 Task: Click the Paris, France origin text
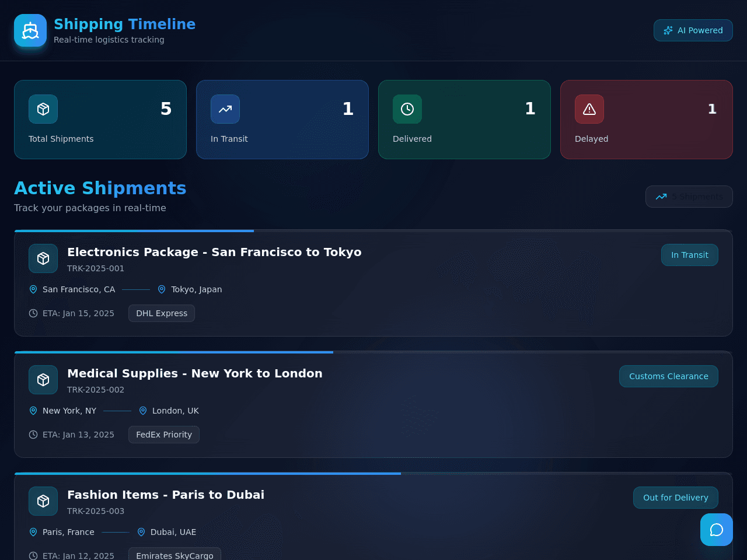tap(68, 532)
